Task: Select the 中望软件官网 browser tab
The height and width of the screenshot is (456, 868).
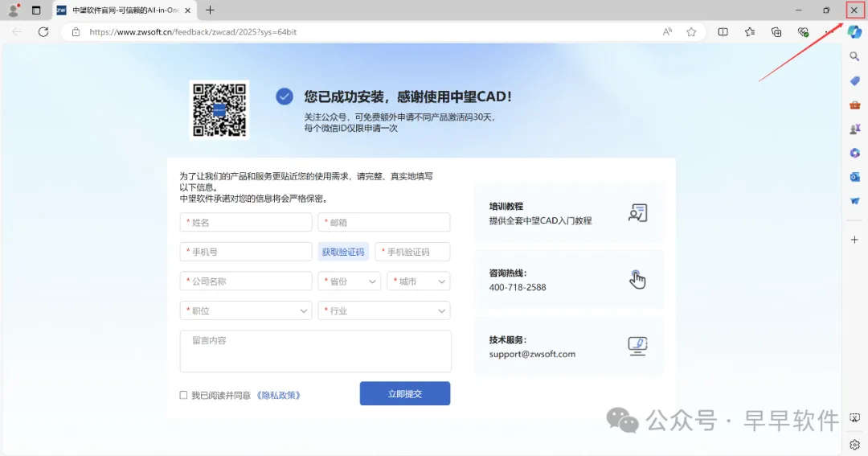Action: pyautogui.click(x=125, y=10)
